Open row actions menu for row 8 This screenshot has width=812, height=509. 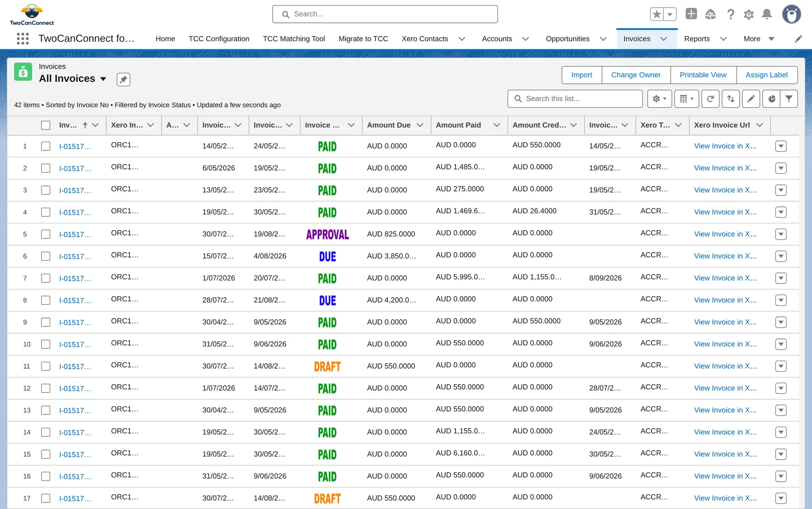click(781, 300)
